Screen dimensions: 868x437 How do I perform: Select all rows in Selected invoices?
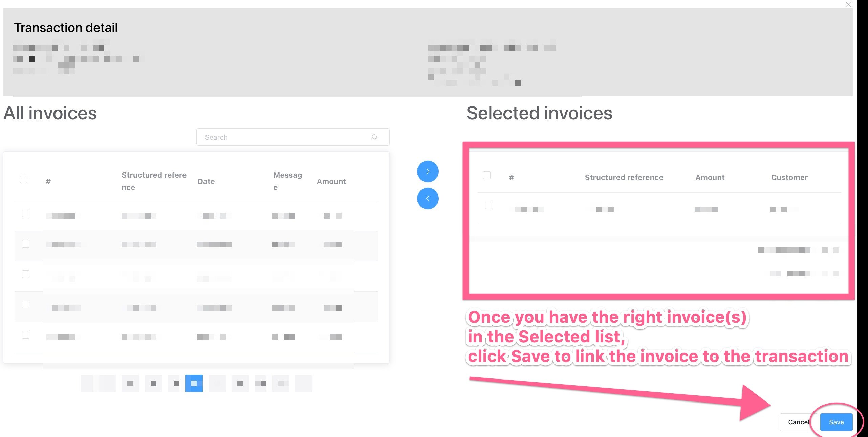coord(487,175)
